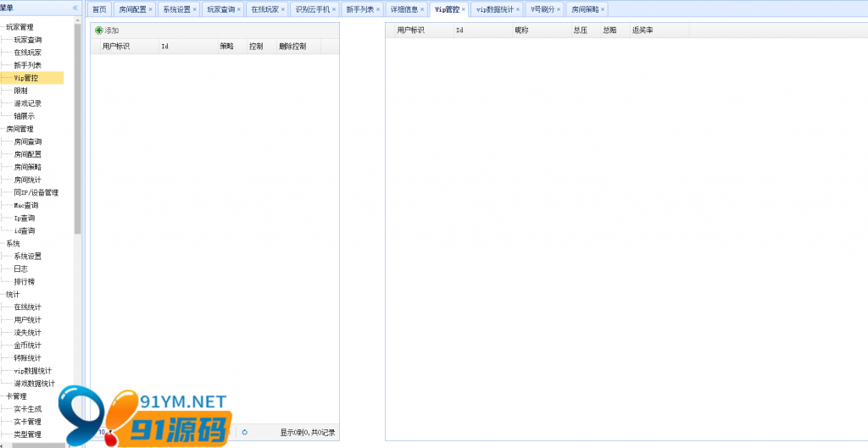Open Ip查询 in the sidebar menu
Viewport: 868px width, 448px height.
click(x=25, y=218)
